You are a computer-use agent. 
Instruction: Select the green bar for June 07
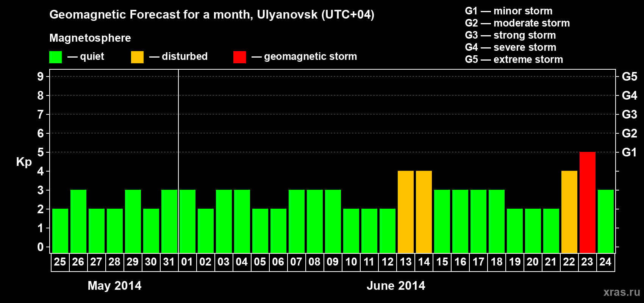(x=297, y=221)
